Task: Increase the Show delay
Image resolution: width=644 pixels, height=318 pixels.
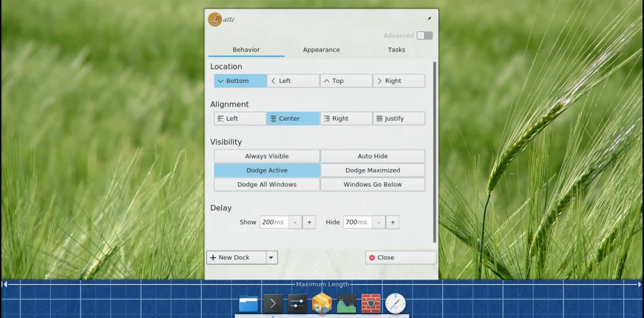Action: (x=309, y=222)
